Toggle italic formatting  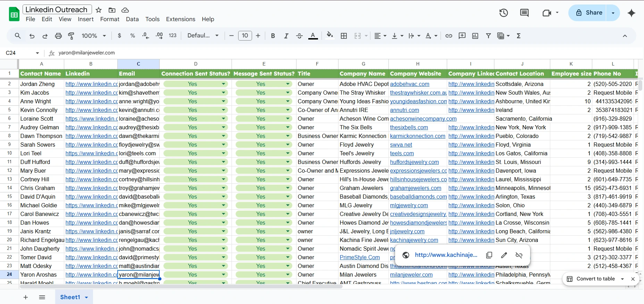pyautogui.click(x=286, y=36)
